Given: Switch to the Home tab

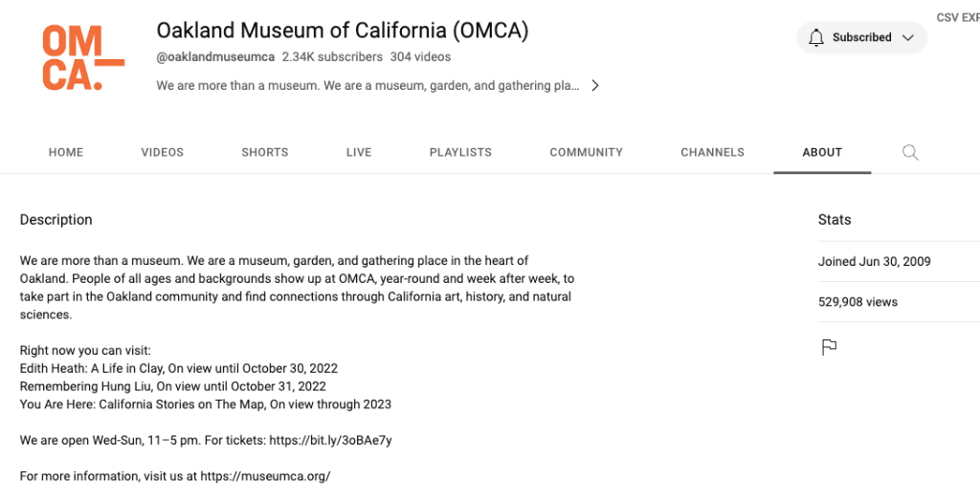Looking at the screenshot, I should pyautogui.click(x=66, y=152).
